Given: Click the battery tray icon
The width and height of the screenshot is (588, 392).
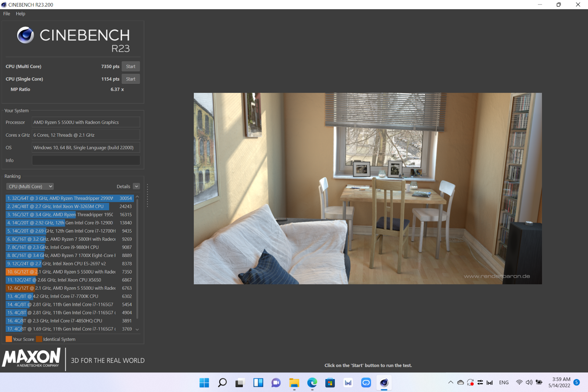Looking at the screenshot, I should (x=539, y=382).
